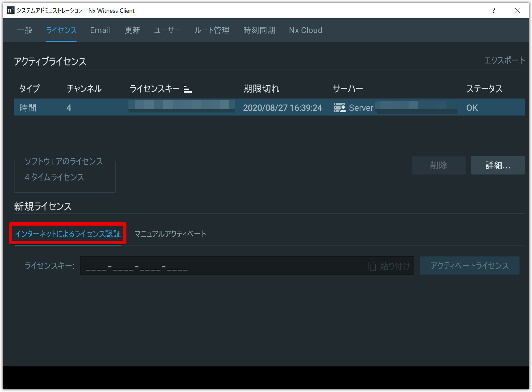Open license details with the 詳細... button

498,165
